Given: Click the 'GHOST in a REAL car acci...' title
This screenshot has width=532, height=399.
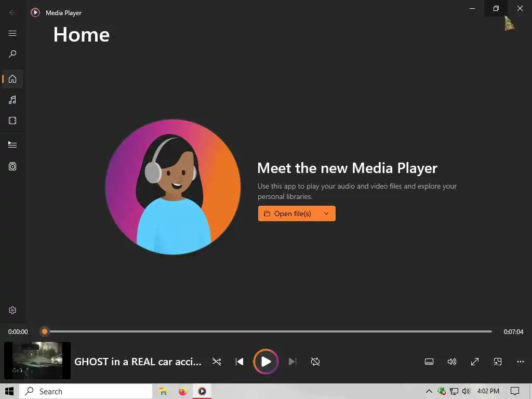Looking at the screenshot, I should (138, 362).
